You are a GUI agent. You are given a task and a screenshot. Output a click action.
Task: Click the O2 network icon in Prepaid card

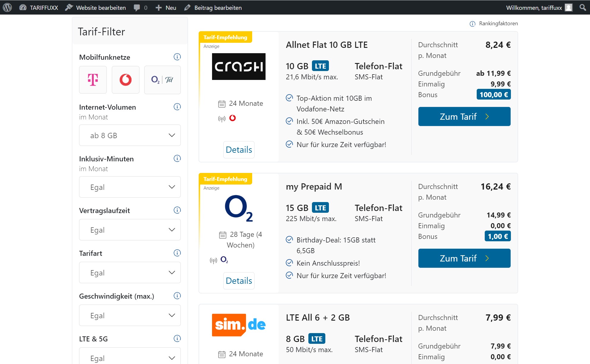click(x=224, y=260)
